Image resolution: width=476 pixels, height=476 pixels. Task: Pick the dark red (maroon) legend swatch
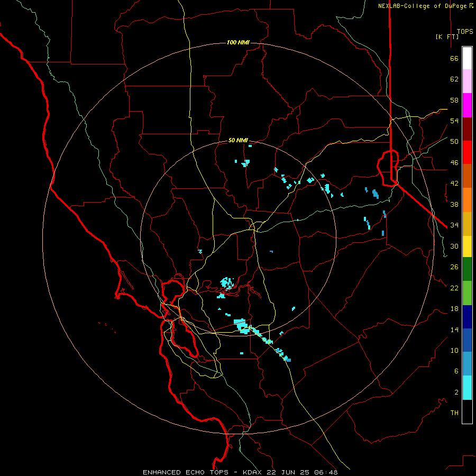pyautogui.click(x=467, y=129)
